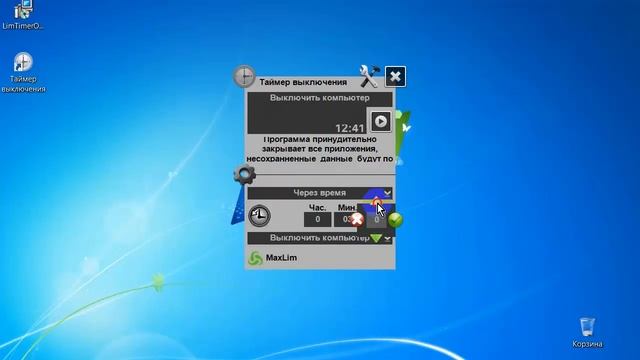640x360 pixels.
Task: Click the 12:41 time display
Action: pyautogui.click(x=350, y=128)
